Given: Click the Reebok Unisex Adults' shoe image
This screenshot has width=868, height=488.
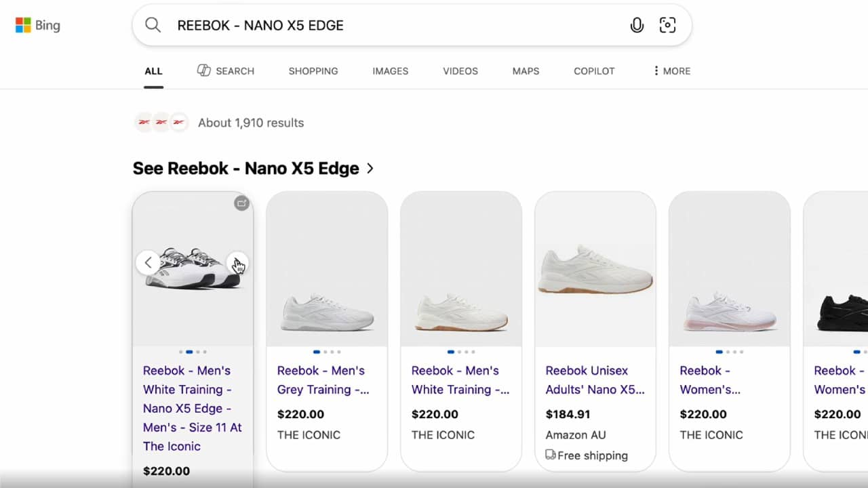Looking at the screenshot, I should pos(595,268).
